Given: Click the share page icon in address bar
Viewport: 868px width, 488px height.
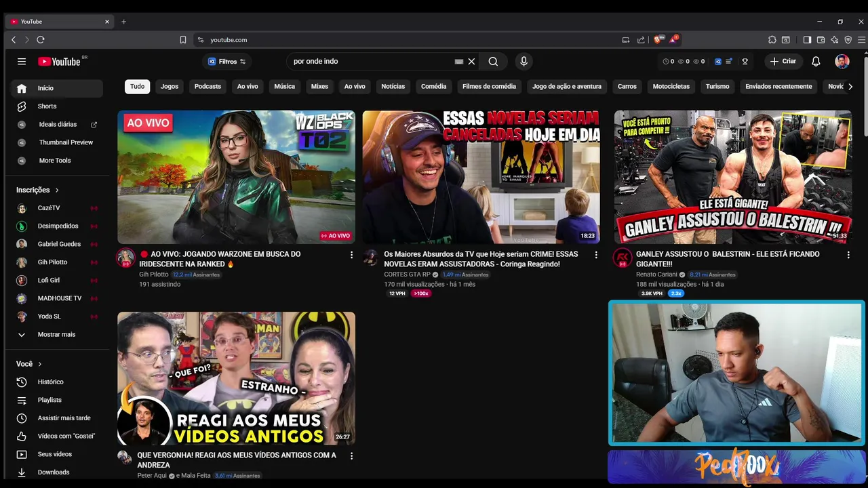Looking at the screenshot, I should click(641, 40).
